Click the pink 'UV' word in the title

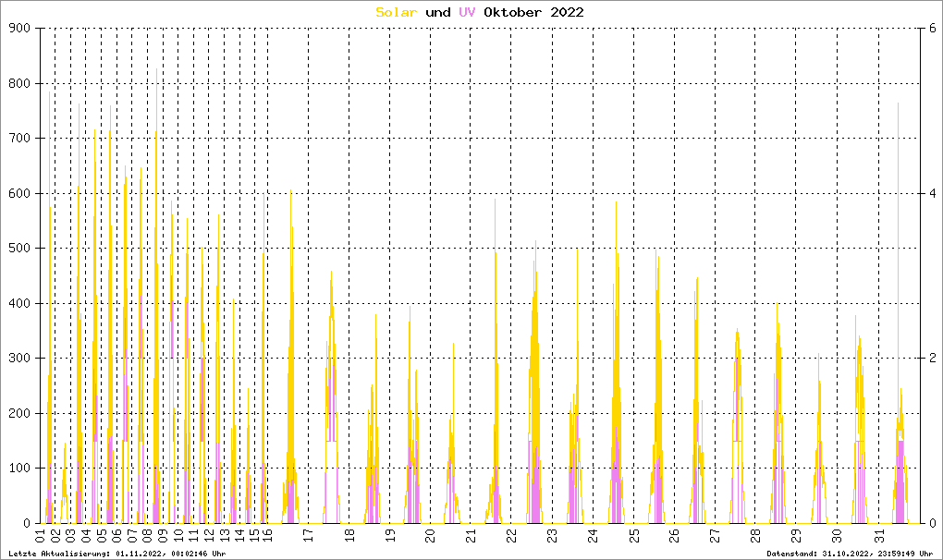click(x=469, y=12)
